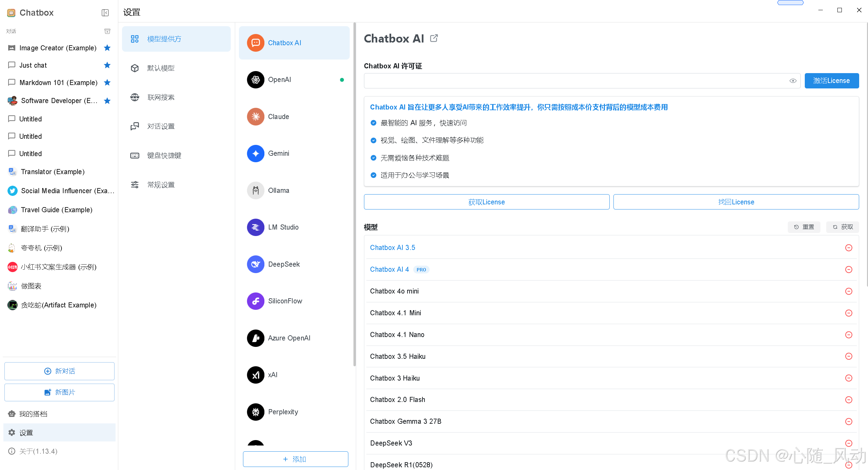This screenshot has height=470, width=868.
Task: Toggle license key visibility eye icon
Action: click(793, 81)
